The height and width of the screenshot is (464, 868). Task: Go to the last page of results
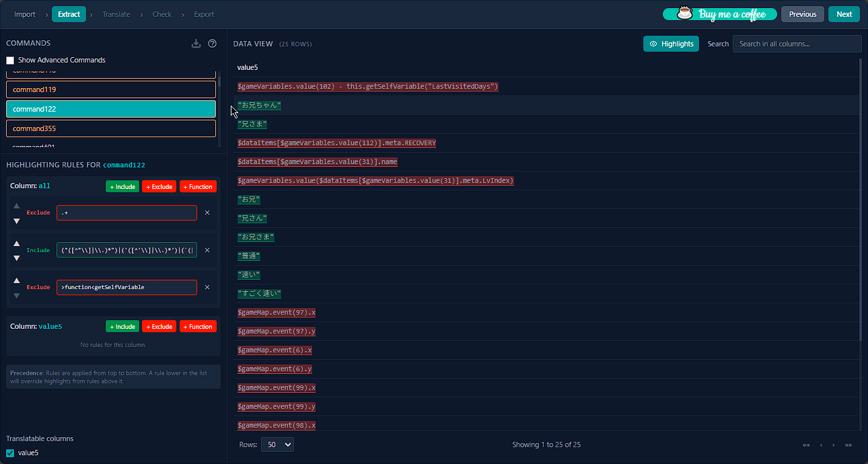(x=848, y=445)
